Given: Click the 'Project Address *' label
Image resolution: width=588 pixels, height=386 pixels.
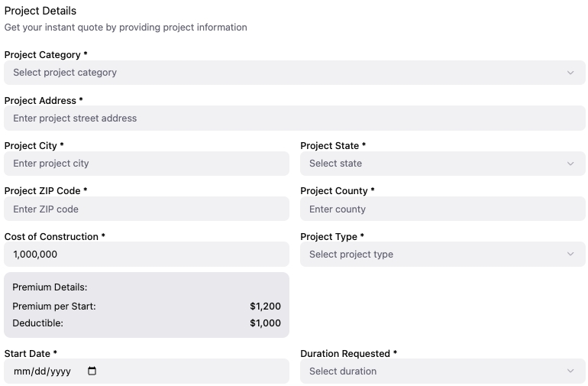Looking at the screenshot, I should pos(44,101).
